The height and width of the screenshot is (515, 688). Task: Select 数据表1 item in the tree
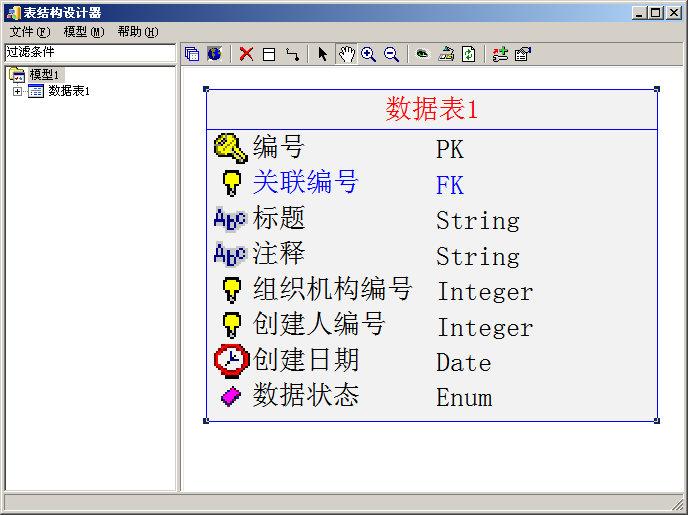69,91
